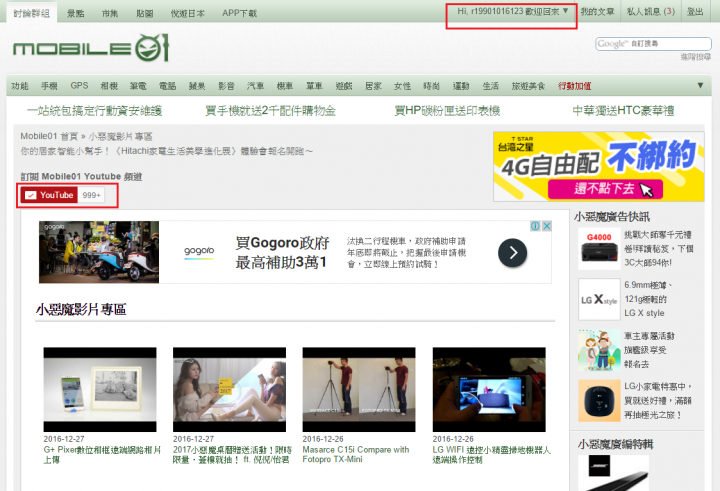Click the G+ Pixer數位相框 video title
The image size is (720, 491).
click(102, 455)
